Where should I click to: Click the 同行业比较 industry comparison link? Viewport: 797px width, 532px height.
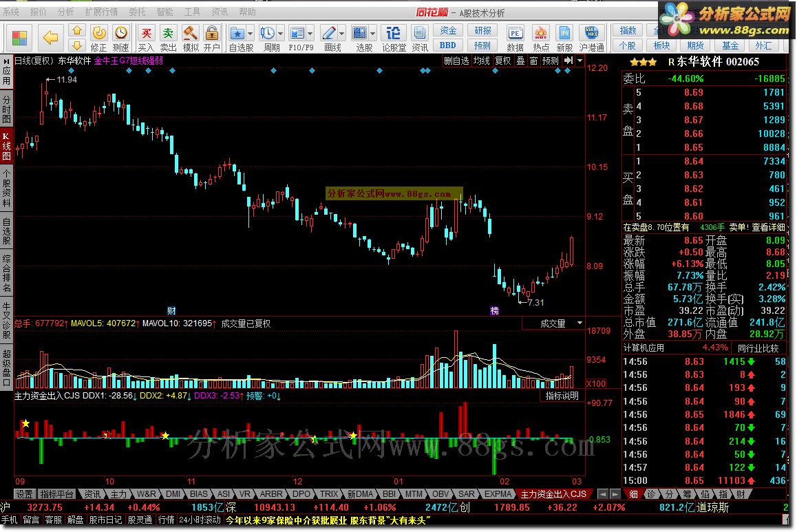point(758,348)
